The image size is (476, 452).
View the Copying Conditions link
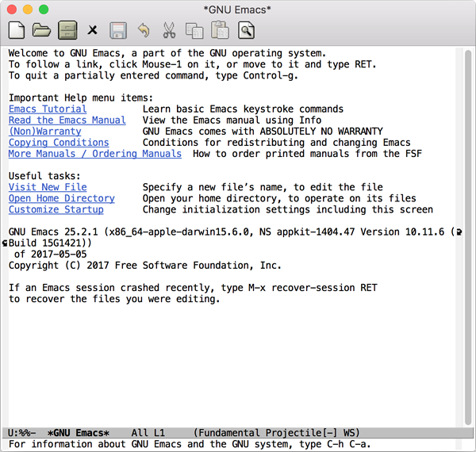tap(59, 143)
